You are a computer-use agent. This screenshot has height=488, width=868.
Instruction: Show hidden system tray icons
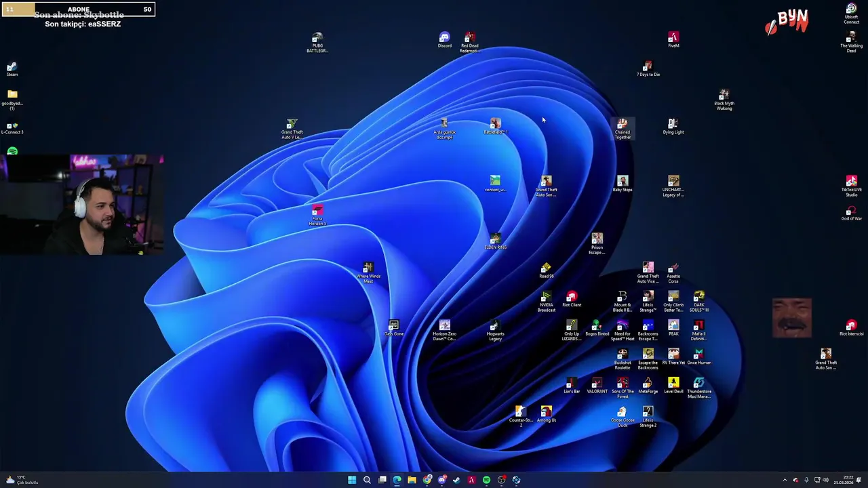tap(785, 480)
